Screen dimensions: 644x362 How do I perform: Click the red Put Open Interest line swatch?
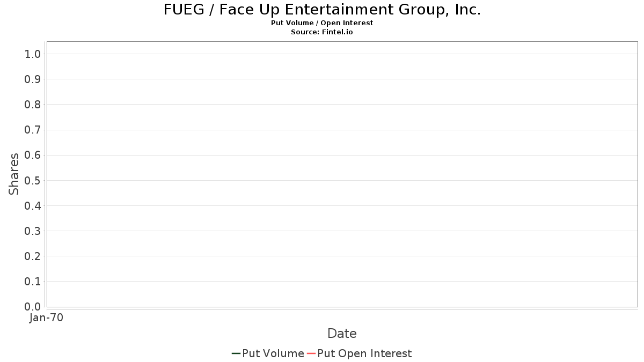(311, 353)
